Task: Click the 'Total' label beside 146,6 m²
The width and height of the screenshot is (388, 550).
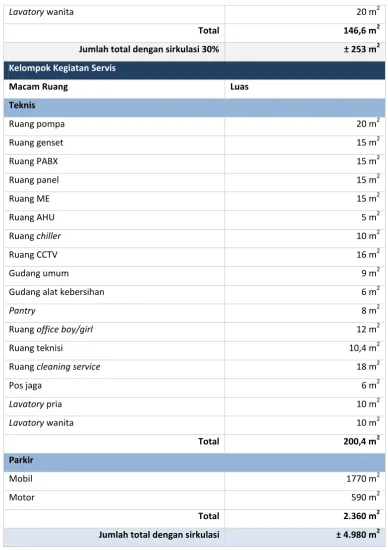Action: 209,31
